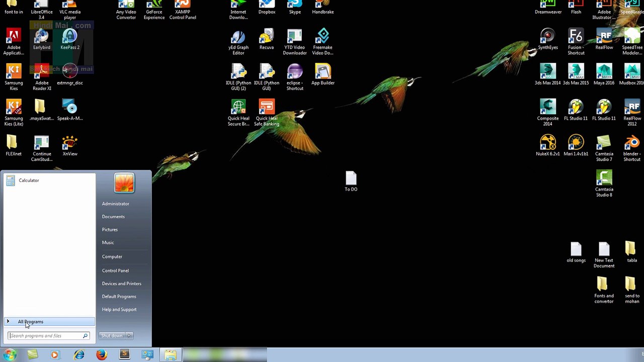Viewport: 644px width, 362px height.
Task: Click the Search programs and files box
Action: click(x=49, y=336)
